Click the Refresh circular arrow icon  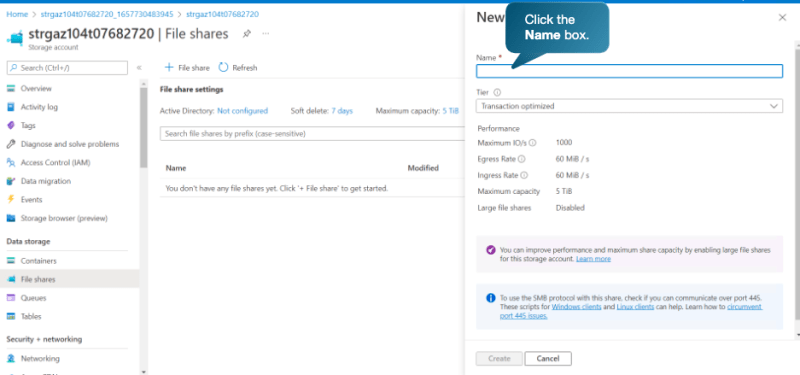223,67
